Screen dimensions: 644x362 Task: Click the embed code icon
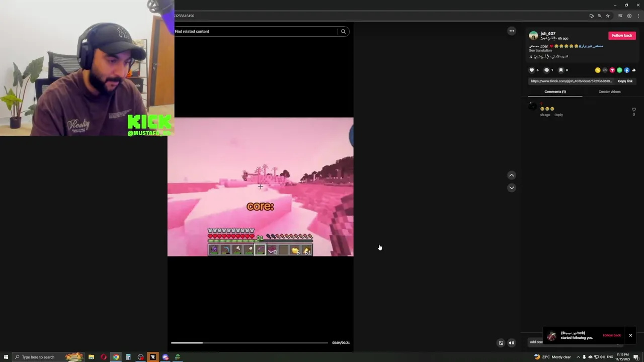click(x=605, y=70)
